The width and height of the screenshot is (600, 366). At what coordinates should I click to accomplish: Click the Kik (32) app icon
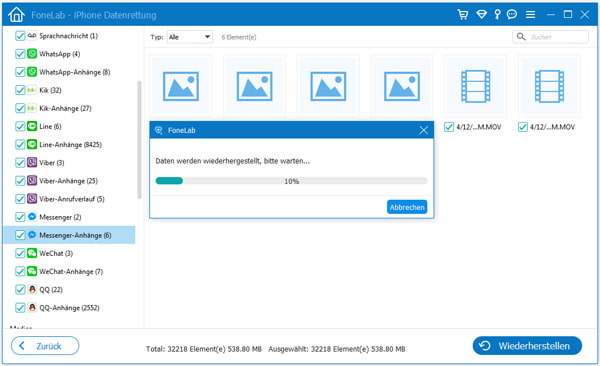coord(32,90)
